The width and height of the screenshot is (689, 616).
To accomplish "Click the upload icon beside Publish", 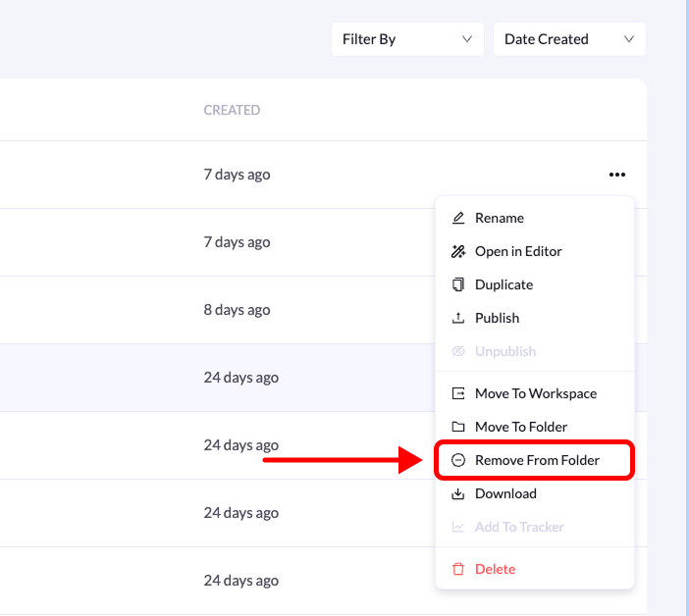I will coord(458,318).
